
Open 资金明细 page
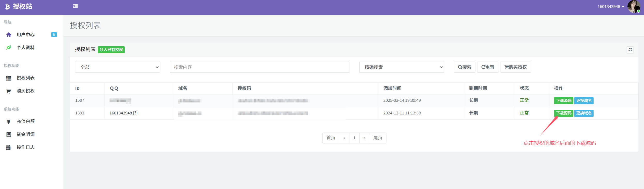tap(26, 134)
